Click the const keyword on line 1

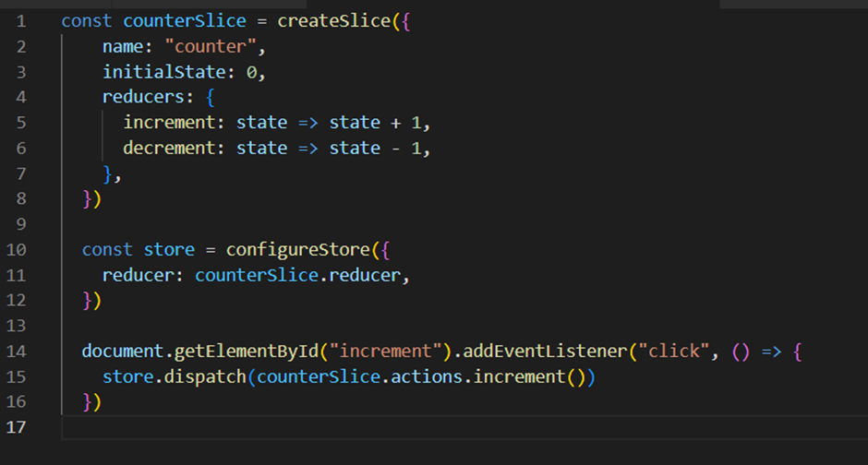click(87, 21)
